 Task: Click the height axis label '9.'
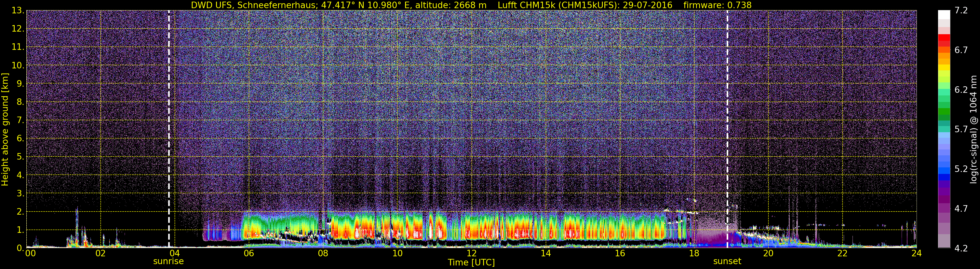tap(20, 84)
